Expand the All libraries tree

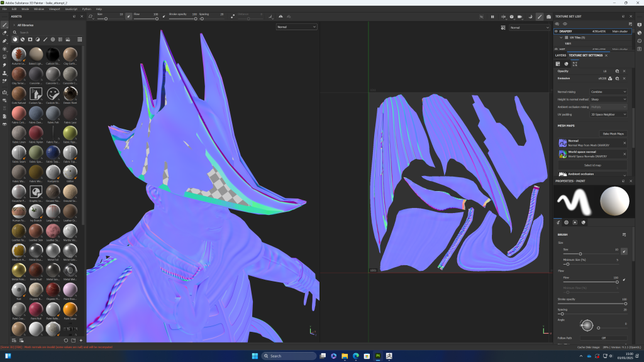pyautogui.click(x=13, y=25)
